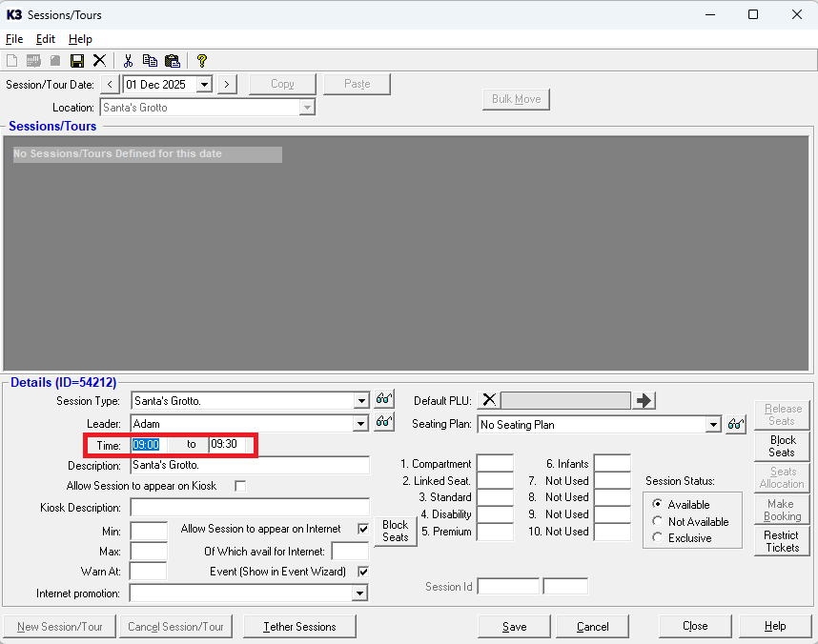Toggle Allow Session to appear on Kiosk

click(x=240, y=486)
